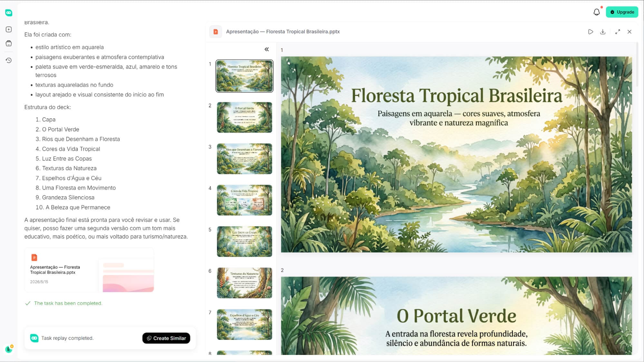Click the preview panel vertical scrollbar
The image size is (644, 362).
pos(637,64)
